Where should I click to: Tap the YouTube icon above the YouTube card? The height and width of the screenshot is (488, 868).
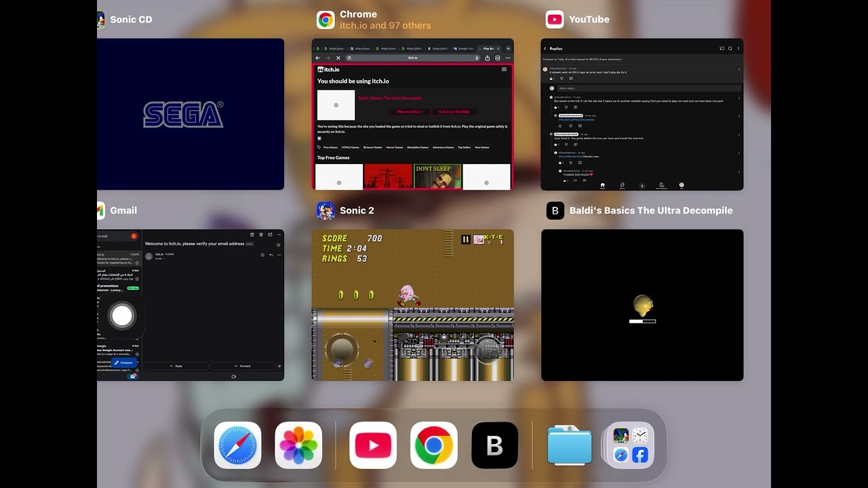point(555,20)
